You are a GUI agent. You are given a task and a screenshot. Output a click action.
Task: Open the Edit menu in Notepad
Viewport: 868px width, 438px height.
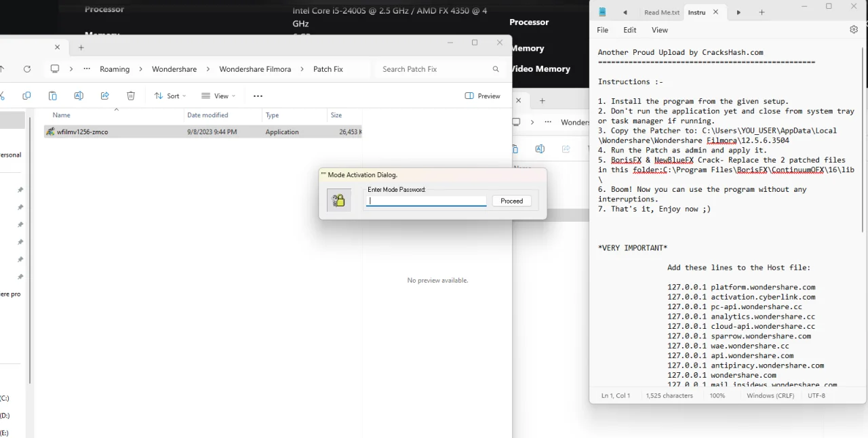click(630, 30)
